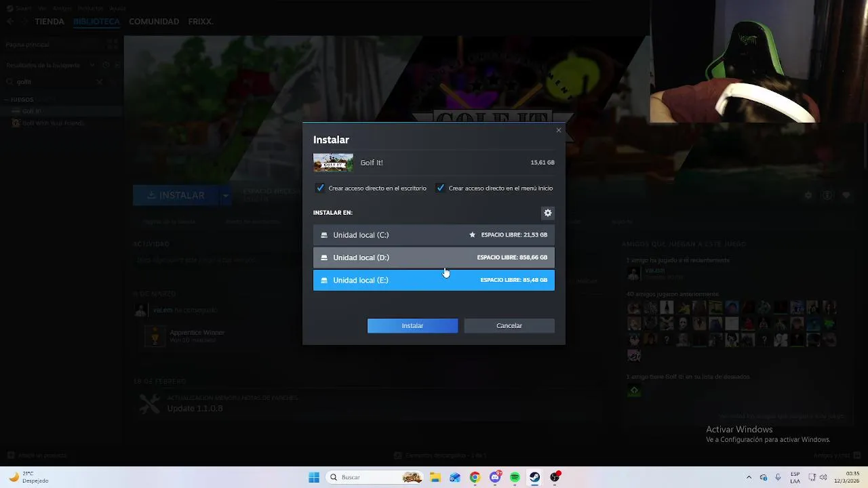
Task: Click 'ESPACIO LIBRE: 858,66 GB' text
Action: coord(512,258)
